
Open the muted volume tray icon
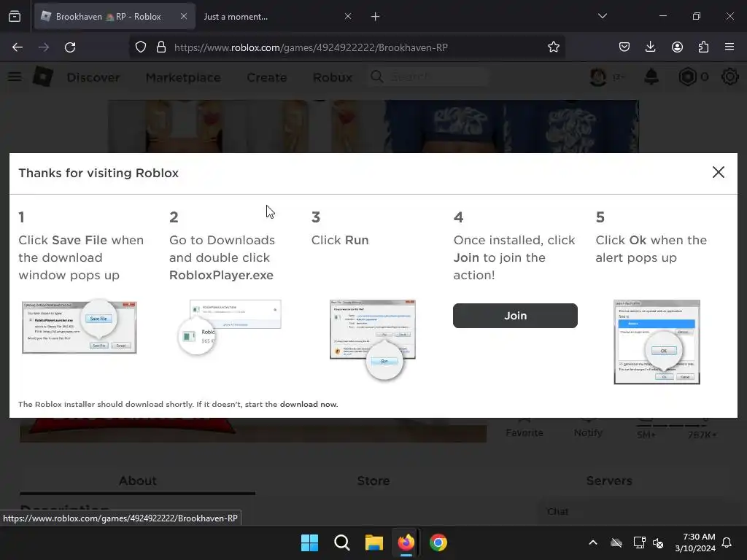[x=658, y=542]
